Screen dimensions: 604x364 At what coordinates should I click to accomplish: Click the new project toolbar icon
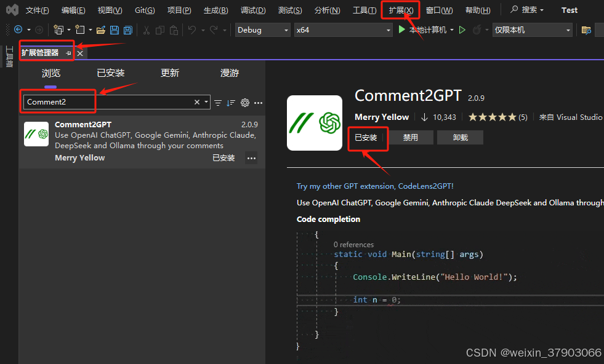click(x=58, y=30)
